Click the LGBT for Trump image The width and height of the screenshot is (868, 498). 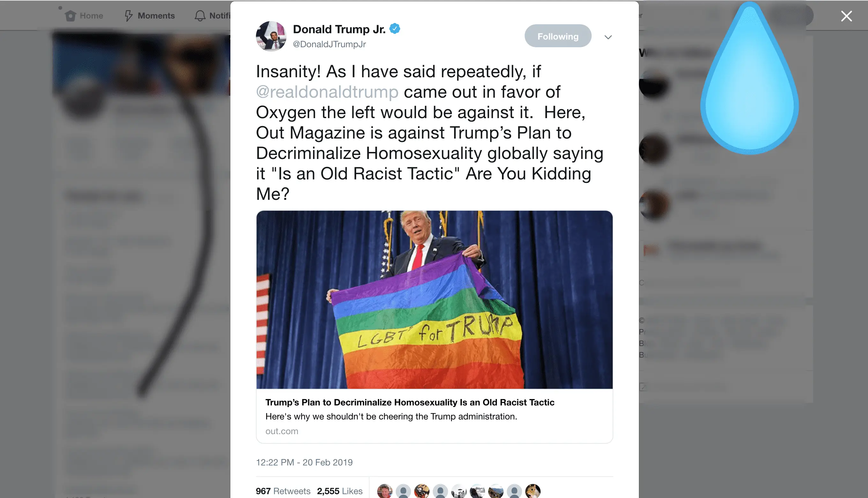coord(435,300)
